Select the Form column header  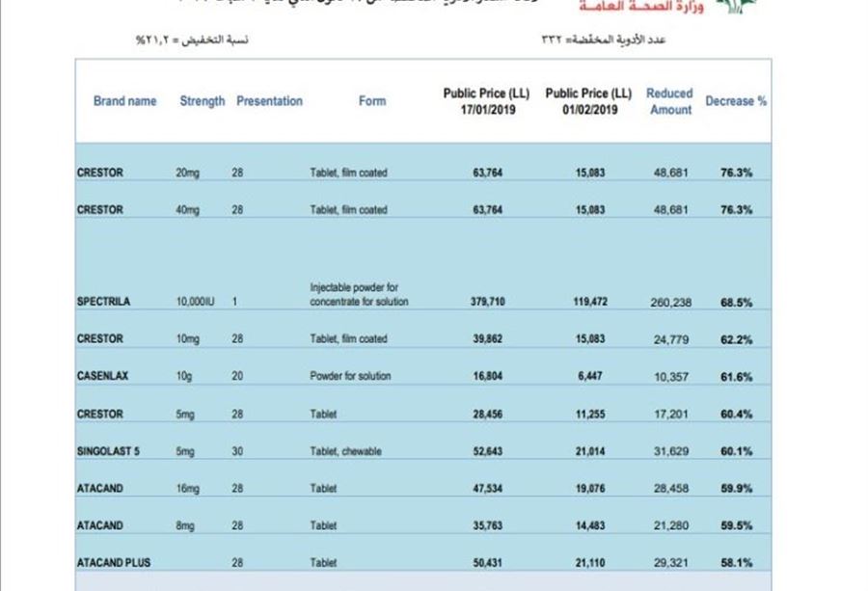click(372, 101)
